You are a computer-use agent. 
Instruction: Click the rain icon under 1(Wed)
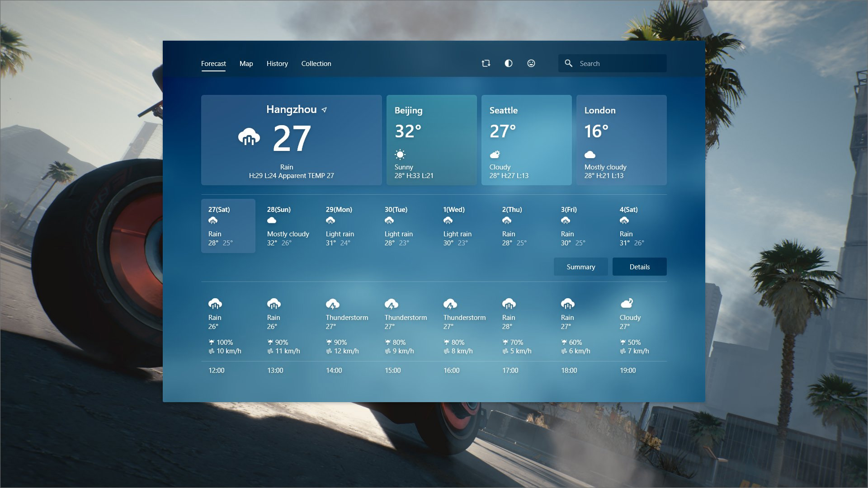(x=448, y=221)
